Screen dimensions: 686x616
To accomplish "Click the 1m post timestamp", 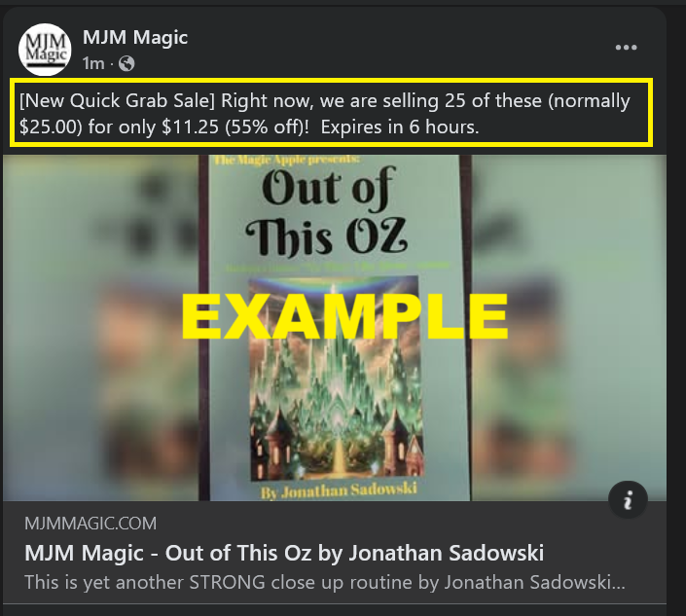I will pos(93,64).
